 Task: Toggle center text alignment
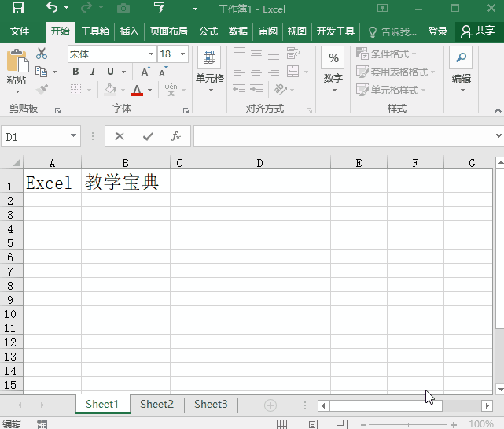[256, 72]
